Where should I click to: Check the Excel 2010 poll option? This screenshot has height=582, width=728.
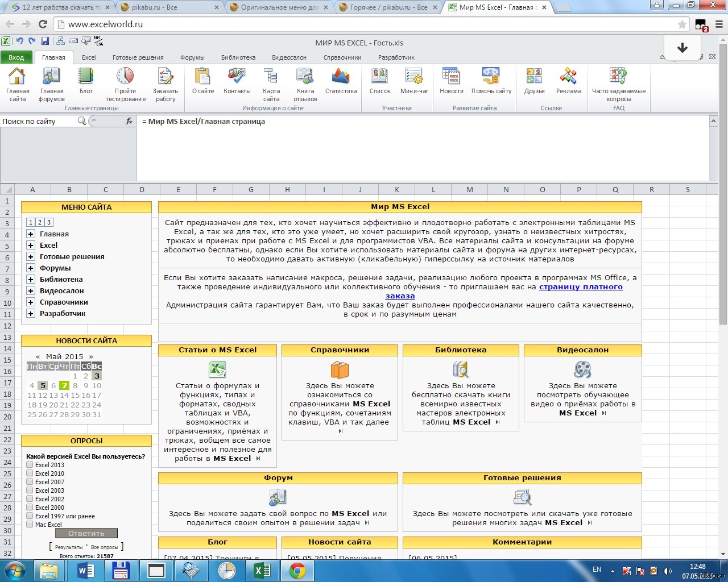coord(30,473)
